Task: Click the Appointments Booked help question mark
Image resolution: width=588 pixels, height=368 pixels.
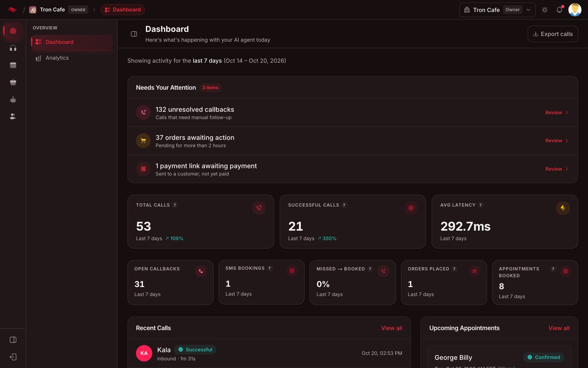Action: click(553, 269)
